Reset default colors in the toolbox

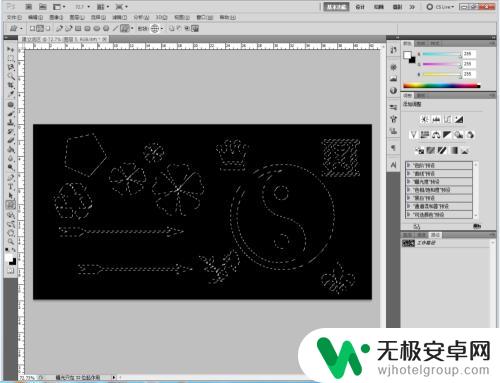pyautogui.click(x=8, y=250)
